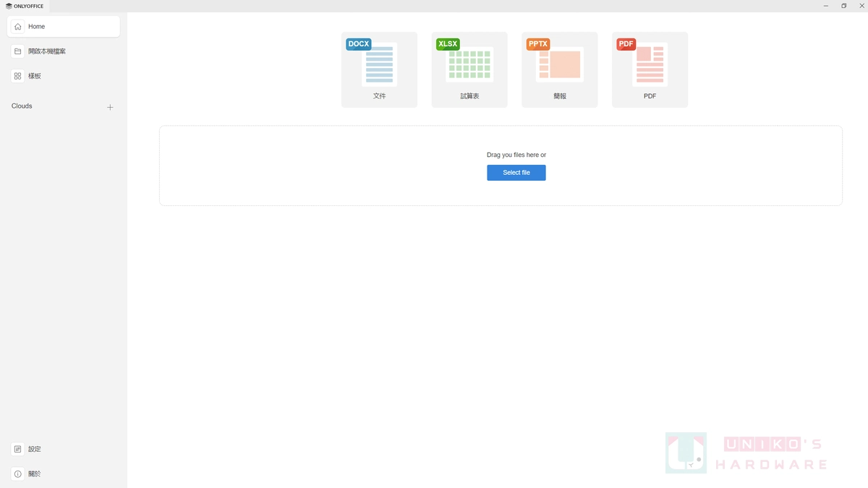Click the 關於 info icon

coord(18,474)
